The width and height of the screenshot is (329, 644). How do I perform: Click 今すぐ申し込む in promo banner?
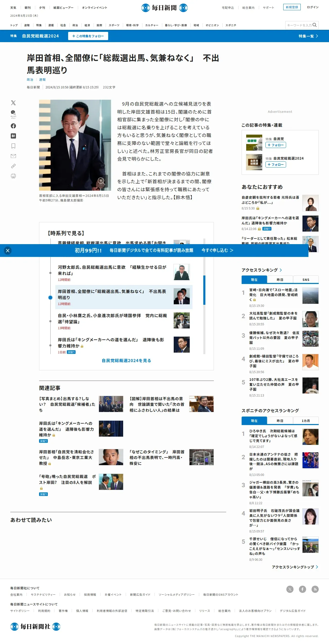[217, 250]
